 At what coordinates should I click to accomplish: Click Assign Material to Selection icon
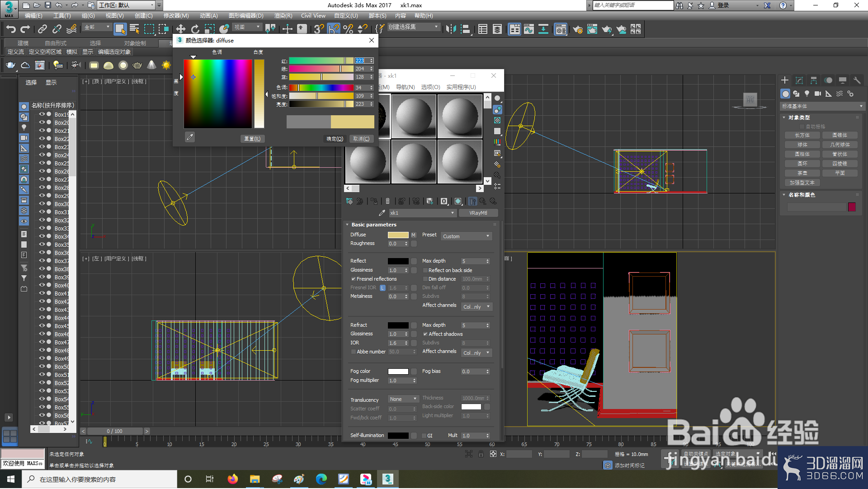[374, 201]
